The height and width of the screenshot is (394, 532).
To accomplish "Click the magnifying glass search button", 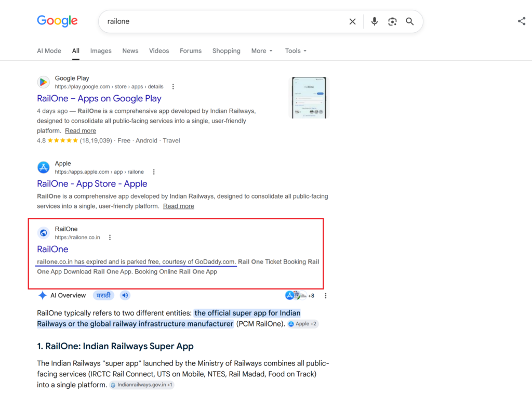I will 410,21.
